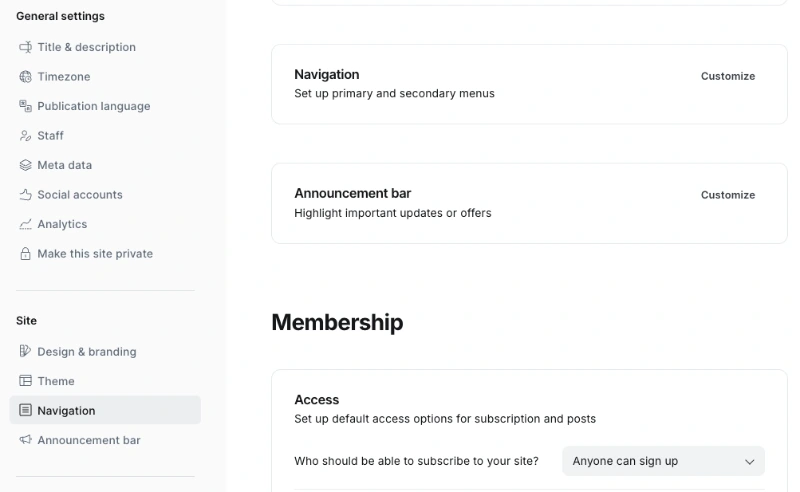Click the Publication language icon
The height and width of the screenshot is (492, 800).
click(26, 106)
